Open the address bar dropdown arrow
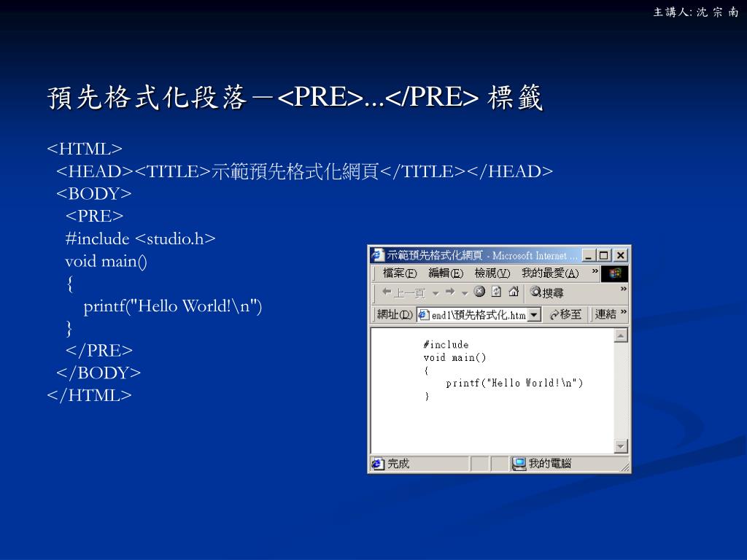This screenshot has width=747, height=560. tap(535, 315)
